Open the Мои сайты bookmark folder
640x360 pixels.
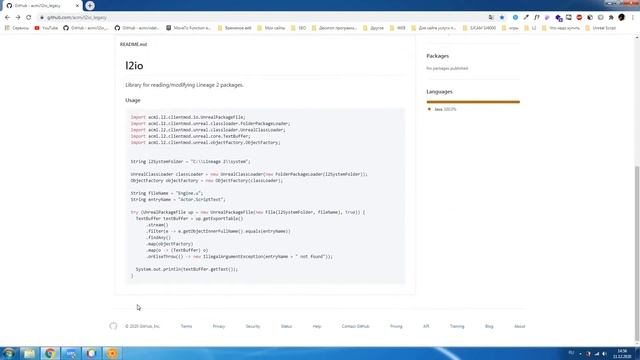(x=271, y=28)
